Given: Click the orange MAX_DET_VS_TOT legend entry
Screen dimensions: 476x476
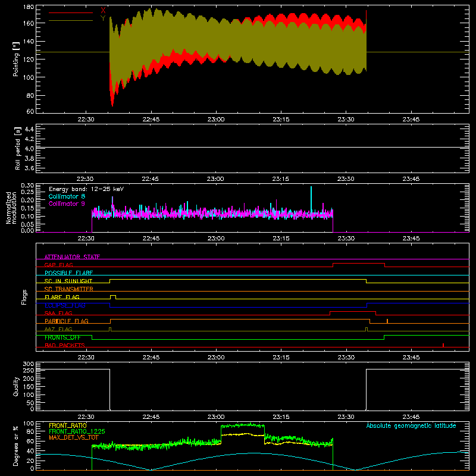Looking at the screenshot, I should click(x=74, y=437).
